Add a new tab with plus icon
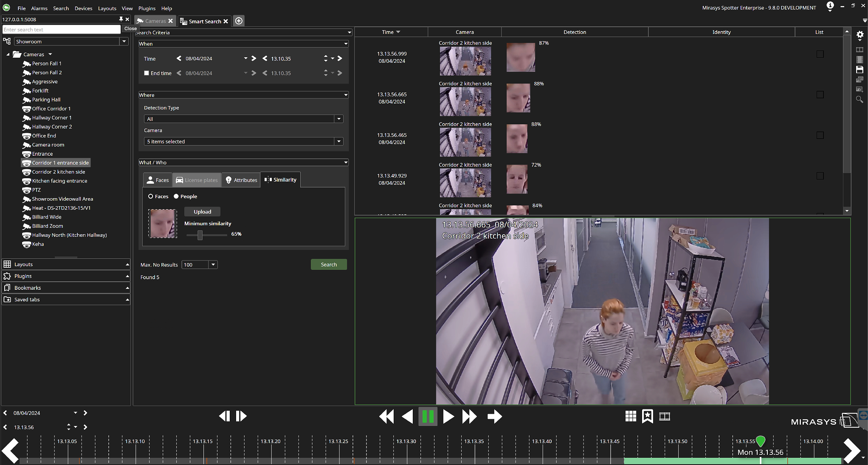The width and height of the screenshot is (868, 465). click(239, 21)
